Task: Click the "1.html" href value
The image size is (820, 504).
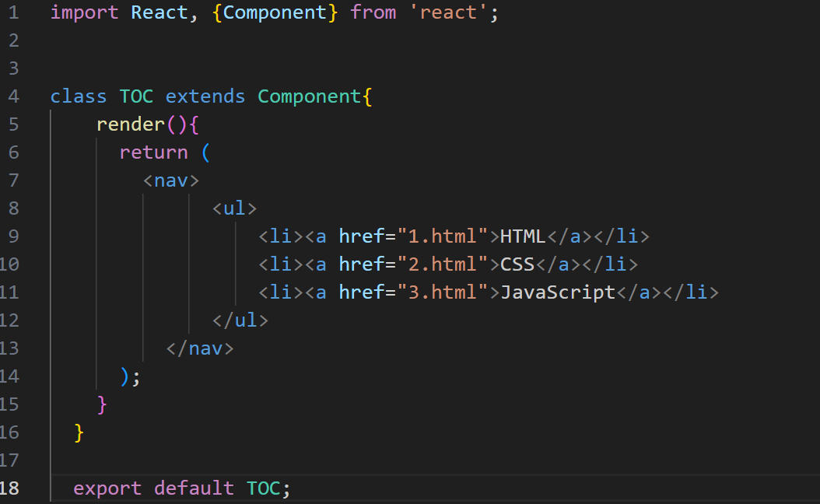Action: coord(443,236)
